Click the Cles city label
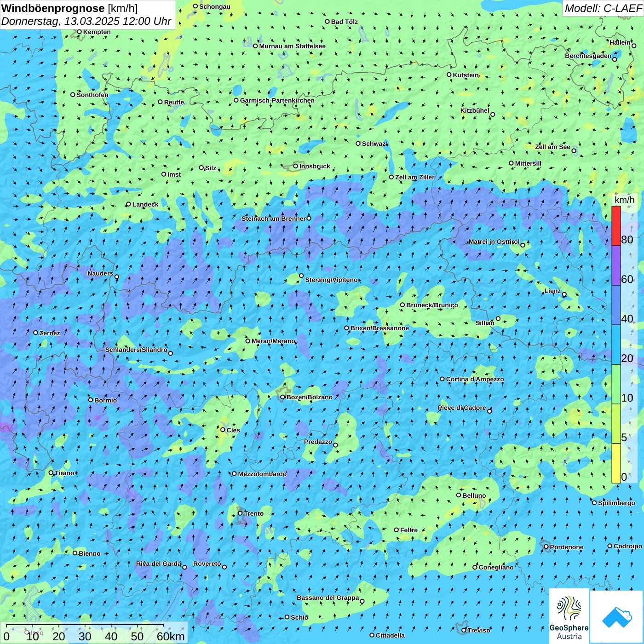This screenshot has height=644, width=644. click(x=233, y=430)
